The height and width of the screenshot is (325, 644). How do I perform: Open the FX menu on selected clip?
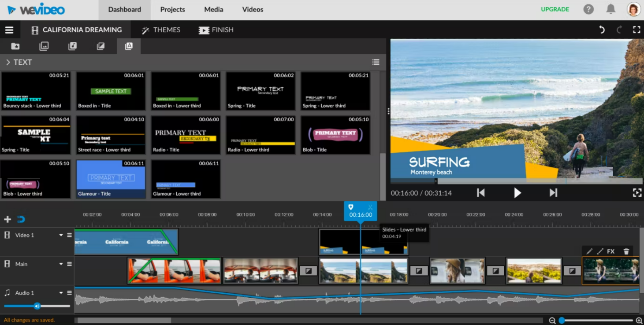tap(611, 251)
